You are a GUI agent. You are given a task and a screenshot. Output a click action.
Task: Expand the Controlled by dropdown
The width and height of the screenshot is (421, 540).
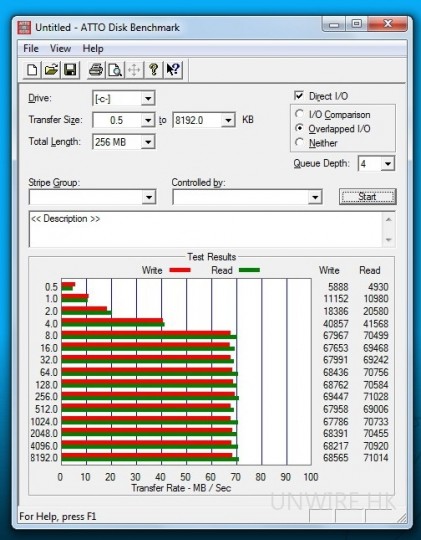point(315,197)
